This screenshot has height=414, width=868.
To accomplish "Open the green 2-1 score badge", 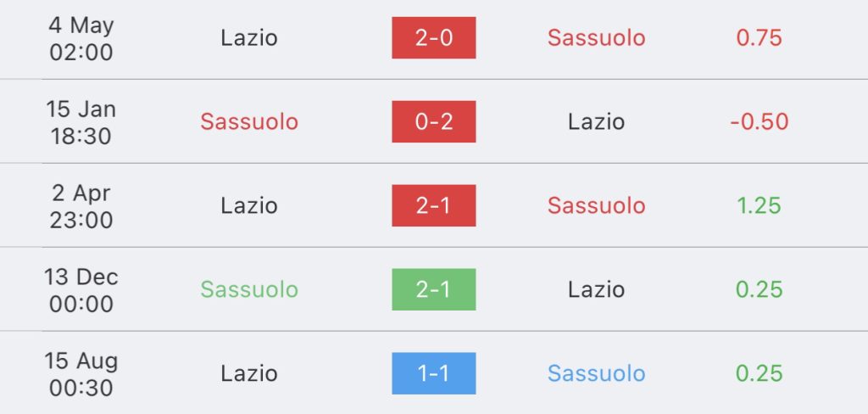I will [433, 289].
